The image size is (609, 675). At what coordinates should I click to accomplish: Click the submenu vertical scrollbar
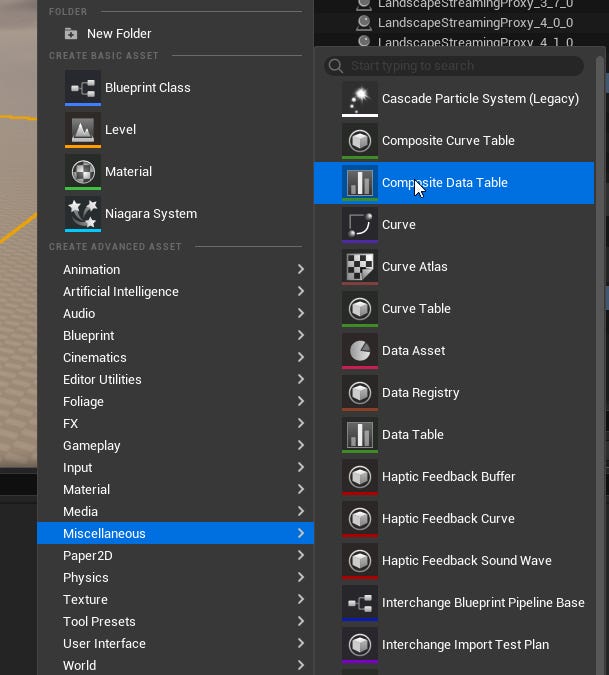pyautogui.click(x=600, y=362)
